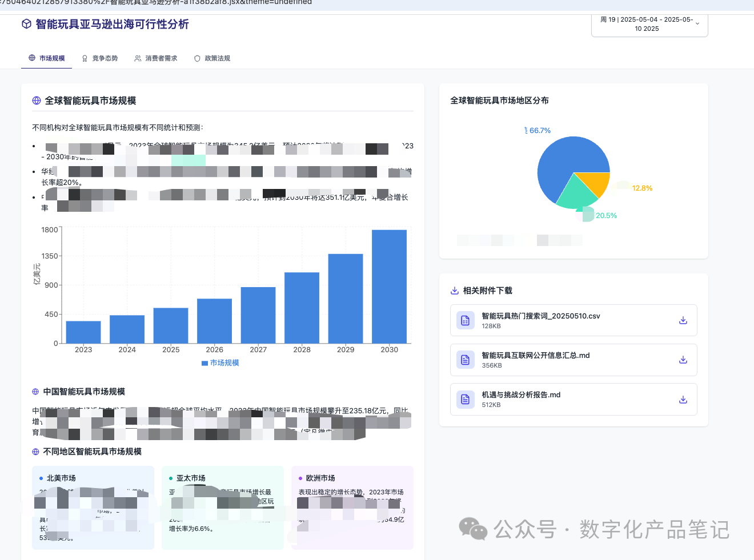Toggle the 市场规模 legend under bar chart
This screenshot has height=560, width=754.
click(220, 363)
